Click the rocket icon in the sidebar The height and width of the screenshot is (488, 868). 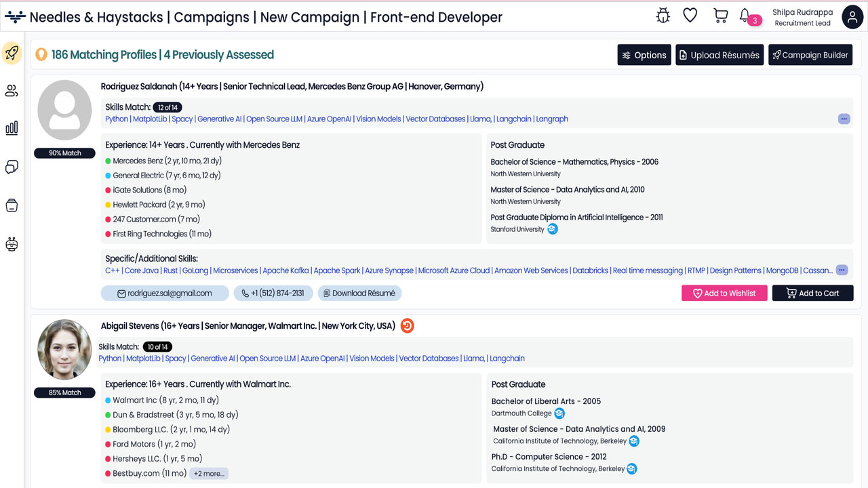pyautogui.click(x=12, y=54)
